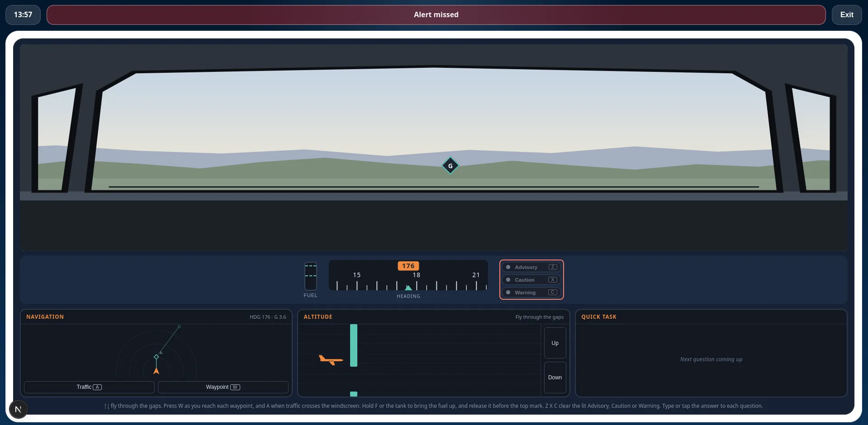Click heading tape number 21
This screenshot has height=425, width=868.
point(476,275)
